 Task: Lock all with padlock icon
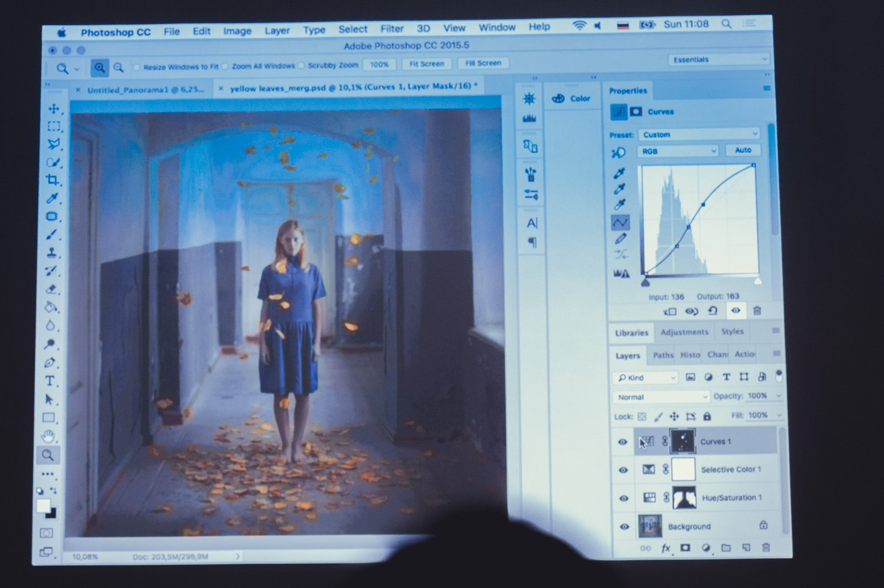click(x=707, y=416)
